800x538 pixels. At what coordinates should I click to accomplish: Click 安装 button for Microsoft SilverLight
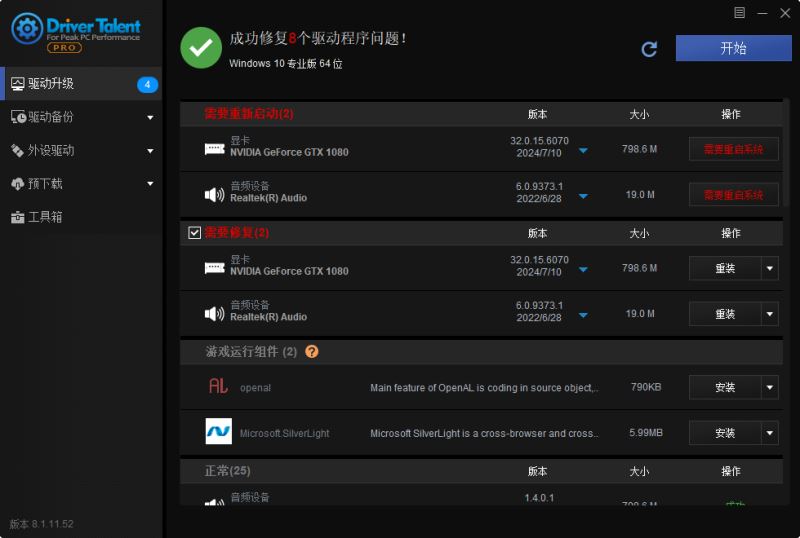(x=725, y=433)
